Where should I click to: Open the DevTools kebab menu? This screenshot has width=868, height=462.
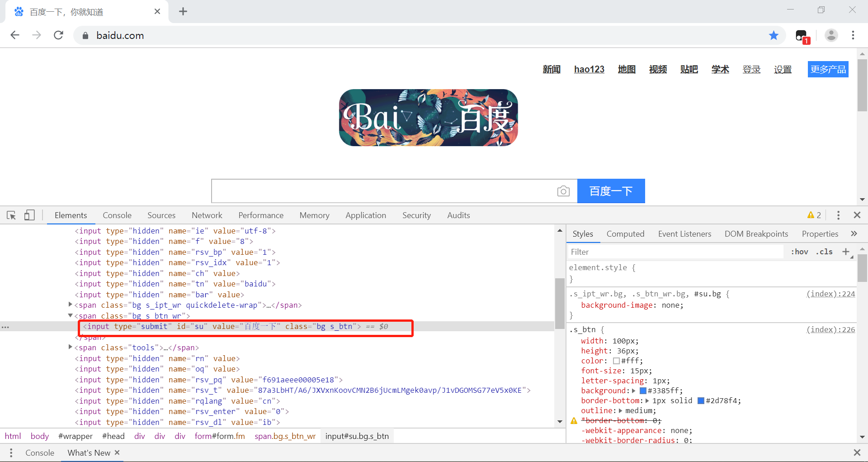click(838, 215)
